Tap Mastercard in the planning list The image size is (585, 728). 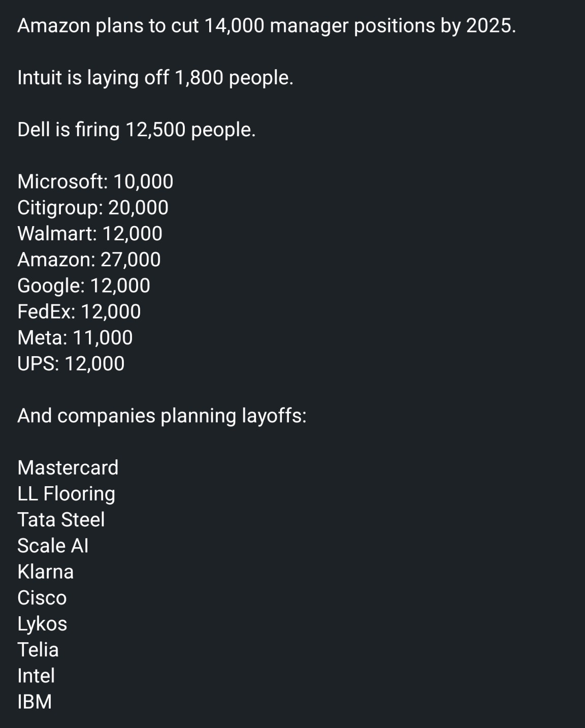point(68,467)
